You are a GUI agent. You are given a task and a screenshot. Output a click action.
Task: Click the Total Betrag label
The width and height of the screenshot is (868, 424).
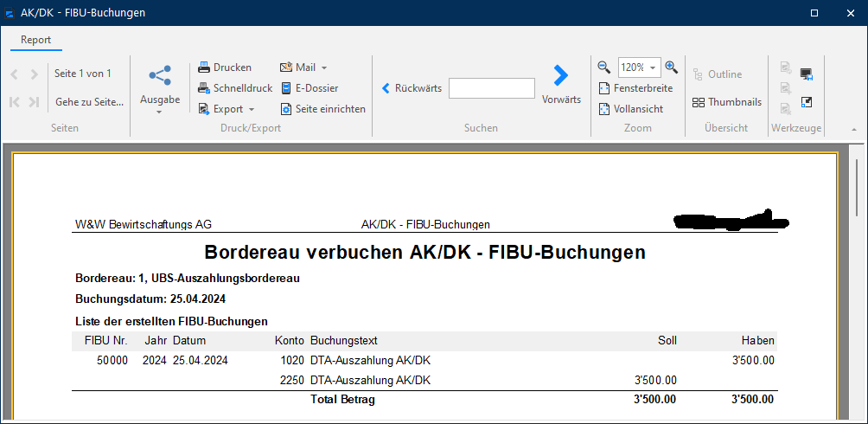(342, 400)
